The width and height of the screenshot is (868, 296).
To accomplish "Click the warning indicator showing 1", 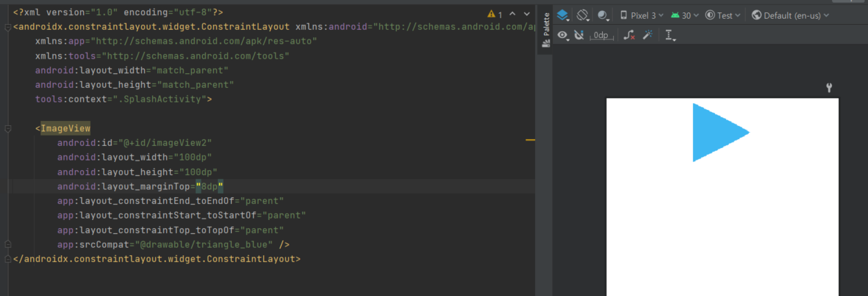I will 495,14.
